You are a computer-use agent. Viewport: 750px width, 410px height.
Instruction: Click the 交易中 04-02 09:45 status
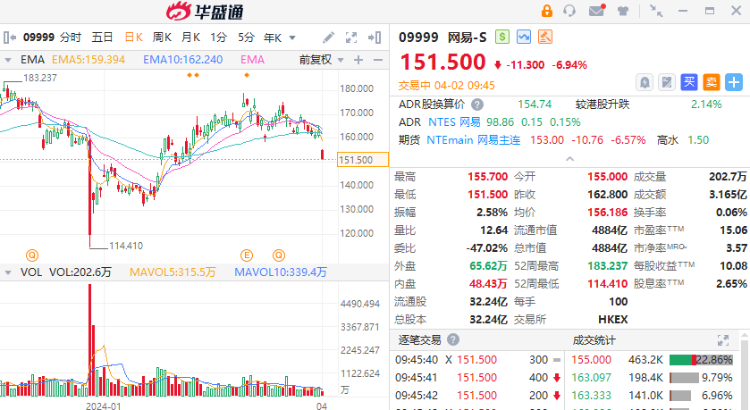447,86
